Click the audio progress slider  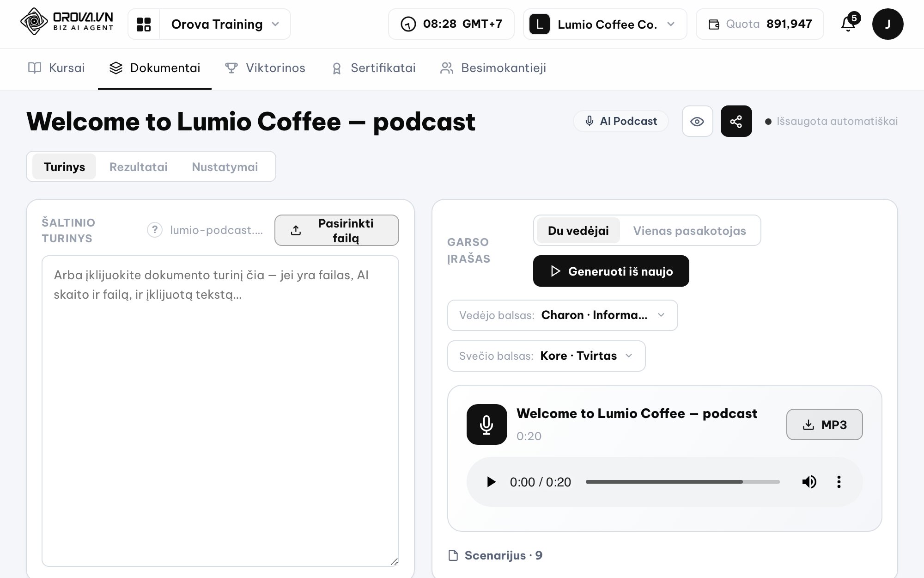[682, 482]
